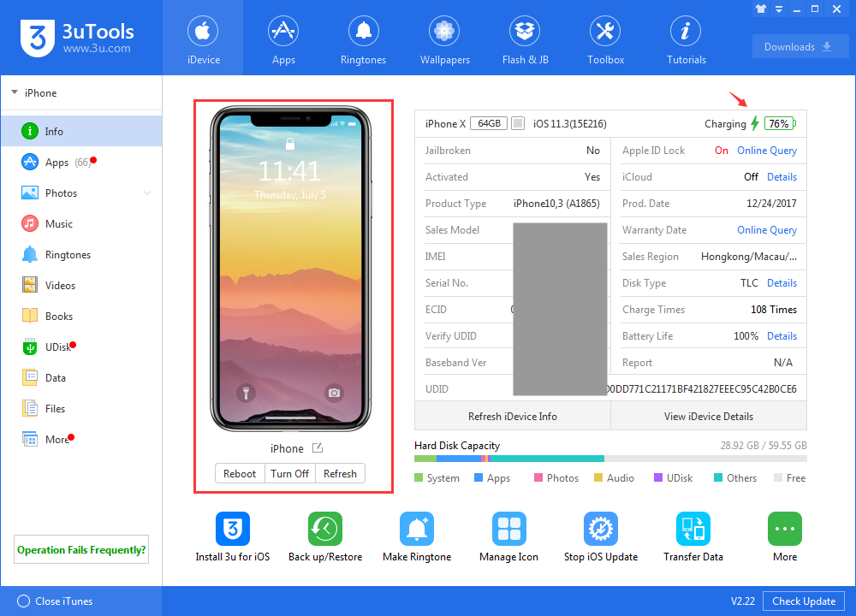Click the Charge Times 108 Times value
Screen dimensions: 856x616
(774, 310)
